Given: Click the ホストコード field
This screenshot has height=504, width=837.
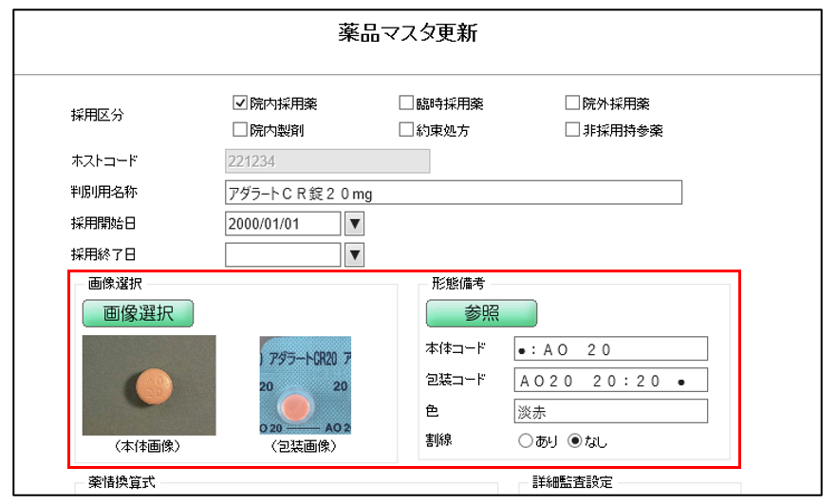Looking at the screenshot, I should pos(327,161).
